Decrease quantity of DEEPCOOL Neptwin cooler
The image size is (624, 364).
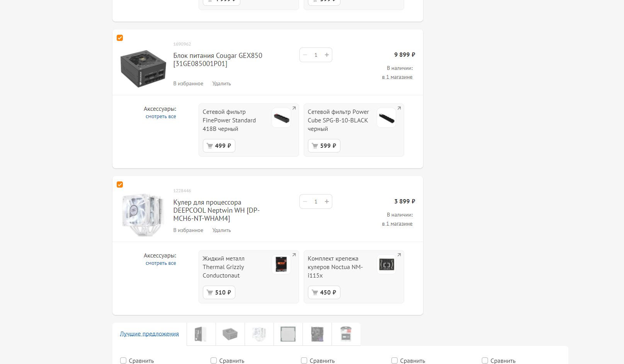(x=305, y=201)
